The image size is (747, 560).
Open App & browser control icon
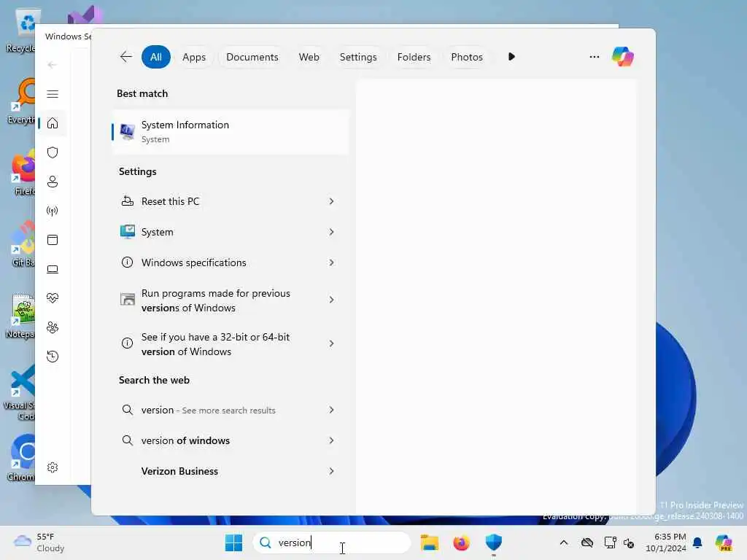53,239
